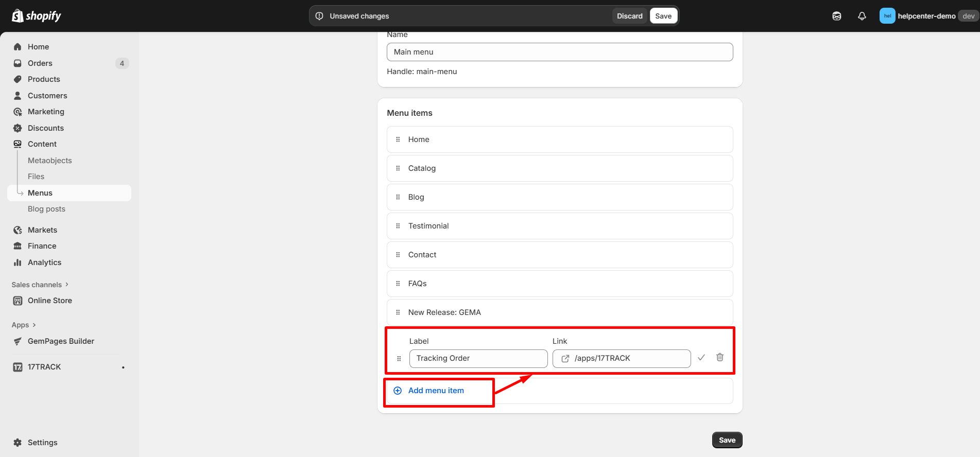Delete the Tracking Order menu item
Screen dimensions: 980x457
pos(719,357)
